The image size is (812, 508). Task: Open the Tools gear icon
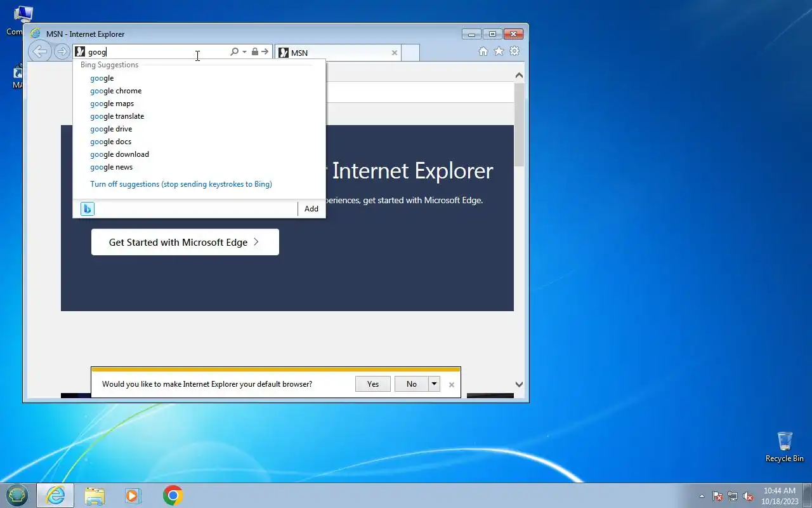[515, 51]
